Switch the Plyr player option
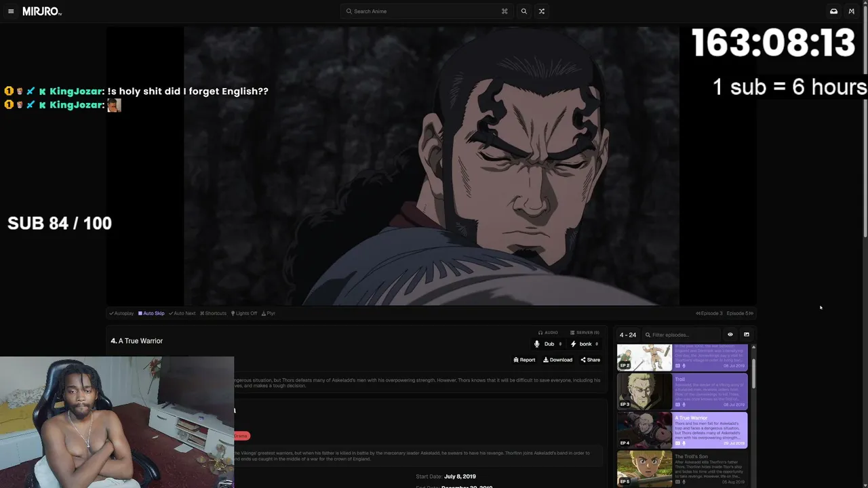The image size is (868, 488). (269, 313)
